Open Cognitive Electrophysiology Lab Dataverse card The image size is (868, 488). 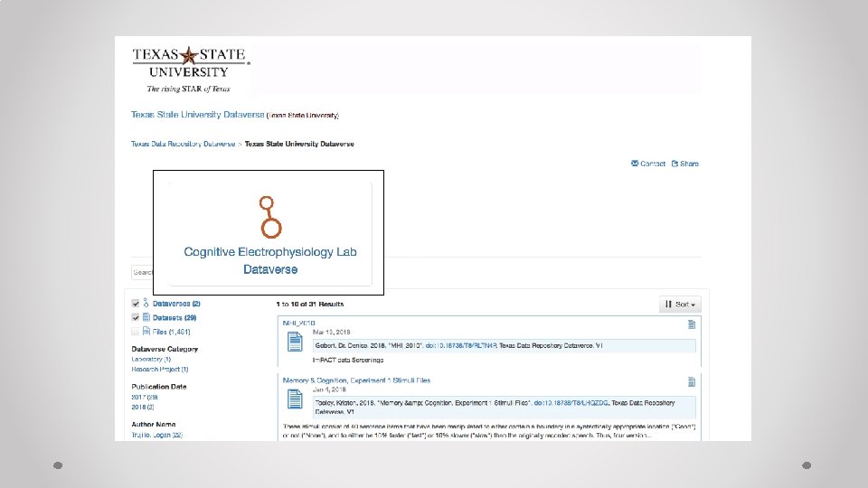point(270,234)
